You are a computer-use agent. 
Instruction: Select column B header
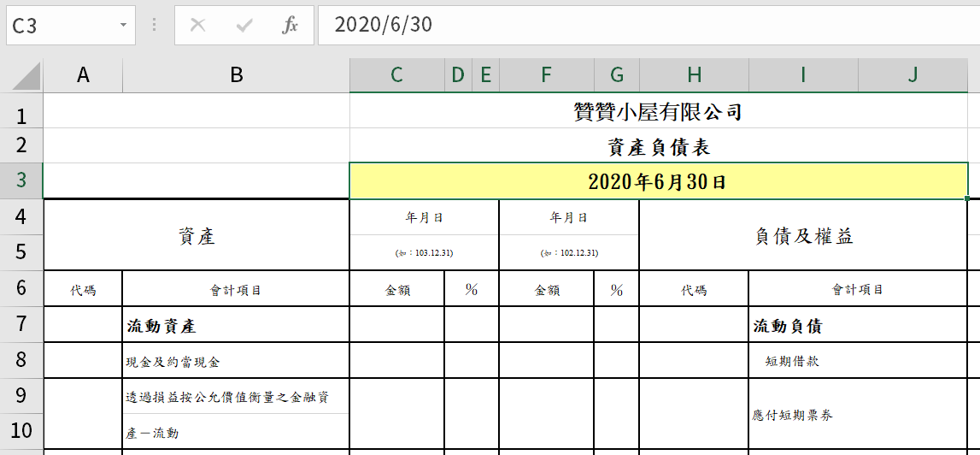237,76
